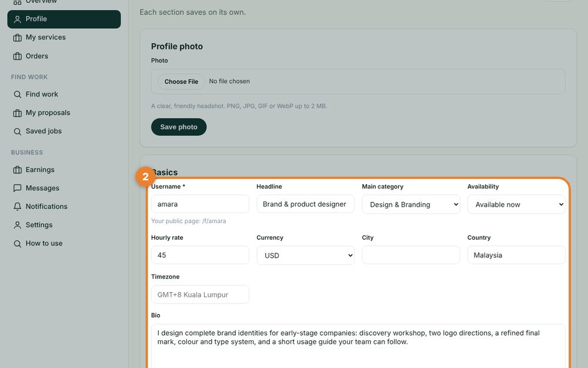
Task: Click inside the Bio text area
Action: pyautogui.click(x=358, y=346)
